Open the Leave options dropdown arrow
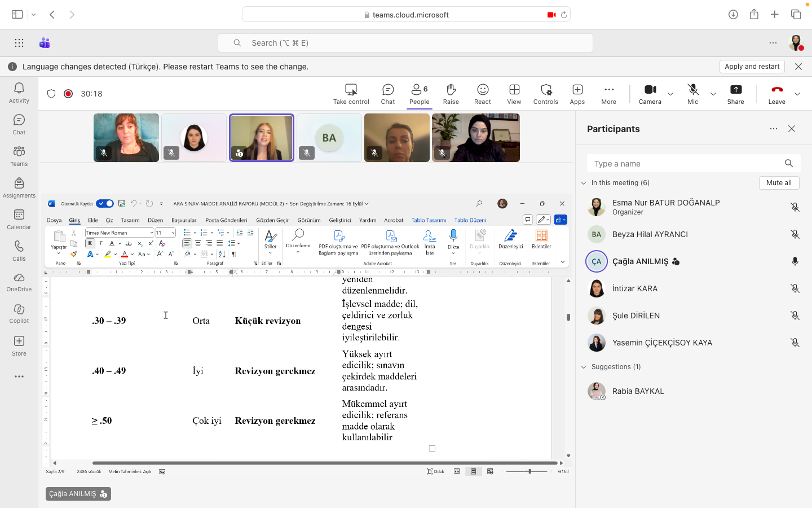 click(797, 94)
